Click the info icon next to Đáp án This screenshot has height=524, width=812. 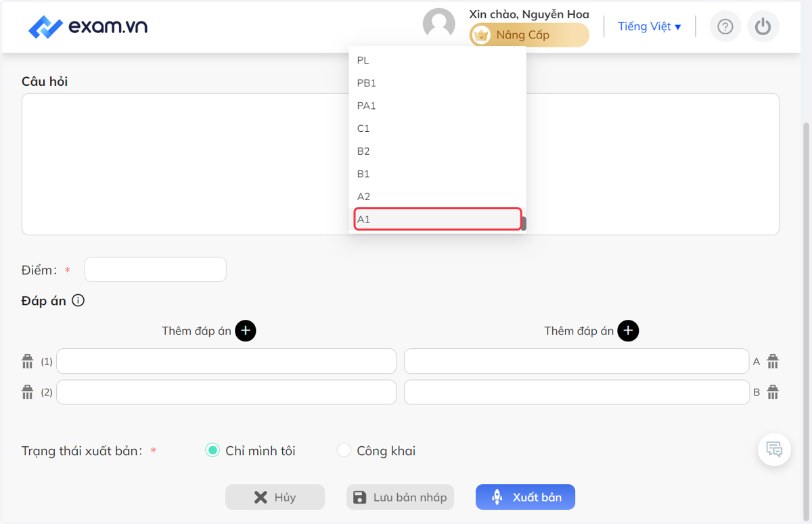(78, 301)
